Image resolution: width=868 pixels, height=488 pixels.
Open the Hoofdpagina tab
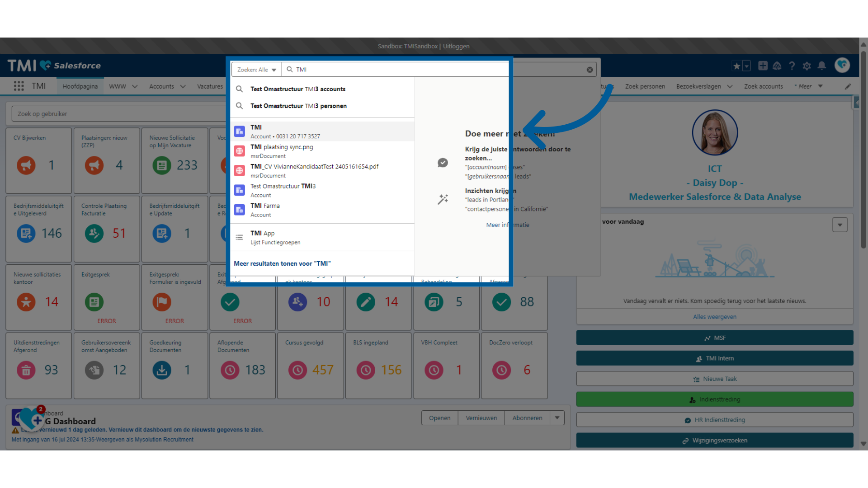80,86
